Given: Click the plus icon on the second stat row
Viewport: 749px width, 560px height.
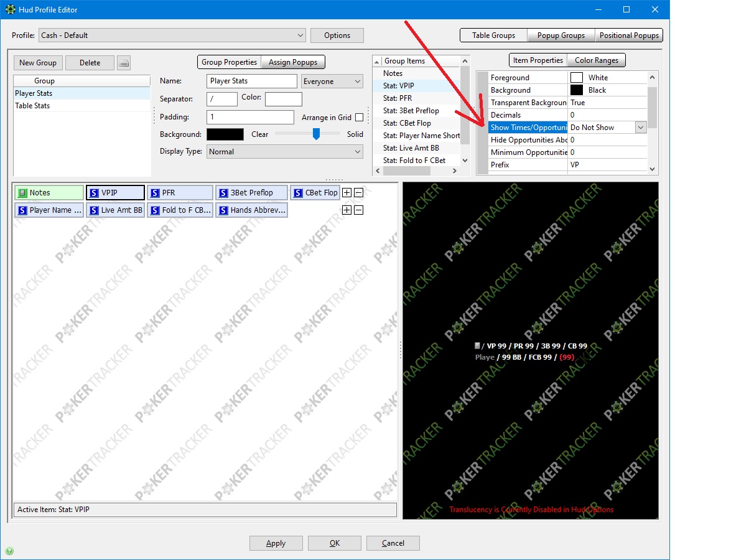Looking at the screenshot, I should coord(347,210).
